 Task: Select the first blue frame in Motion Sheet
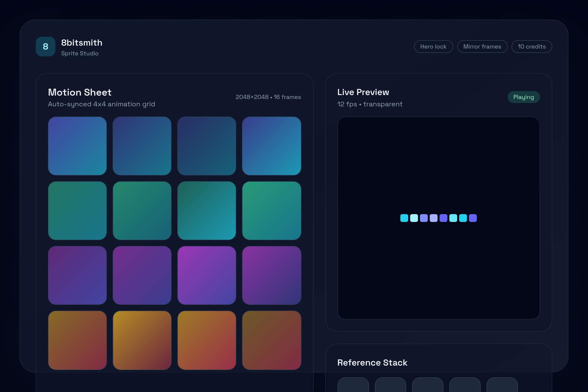click(x=77, y=146)
